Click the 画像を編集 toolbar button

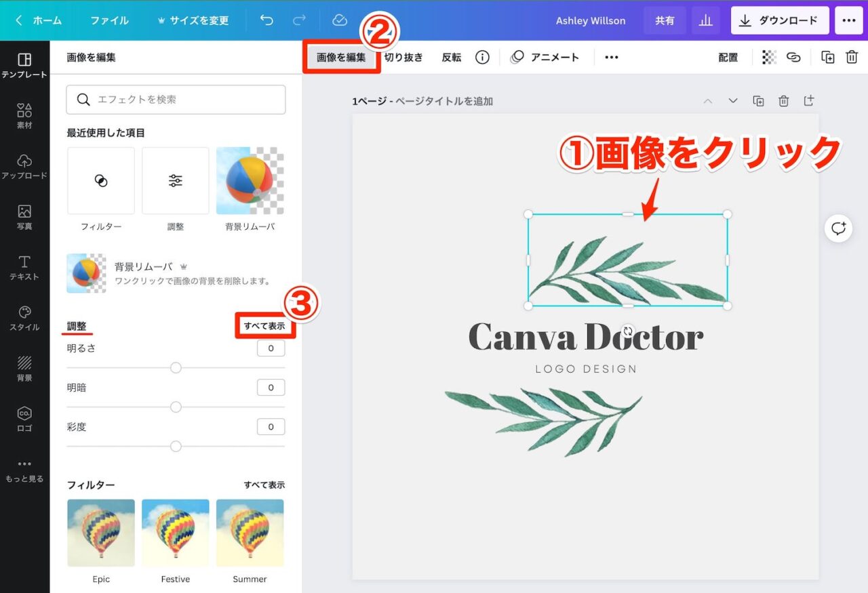point(341,58)
